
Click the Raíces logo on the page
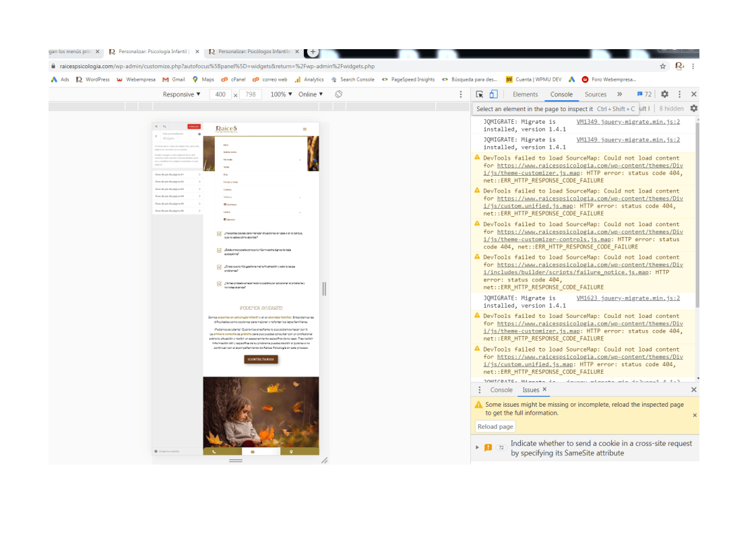pos(226,129)
